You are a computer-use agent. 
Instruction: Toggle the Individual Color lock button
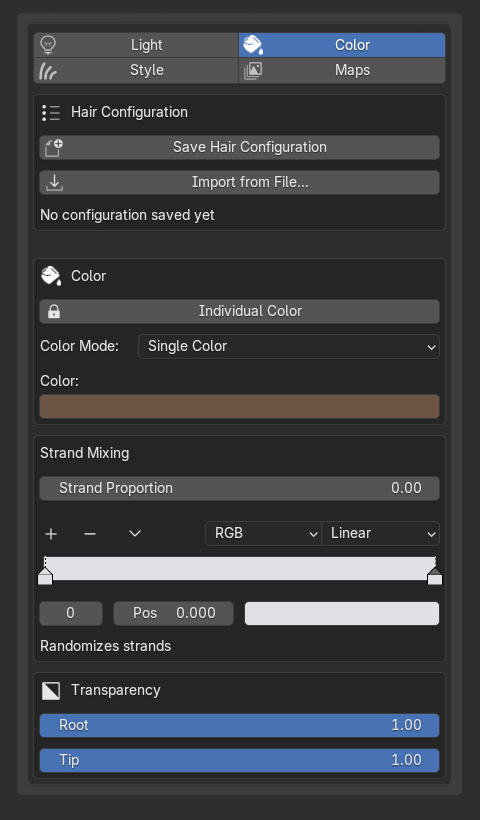239,311
